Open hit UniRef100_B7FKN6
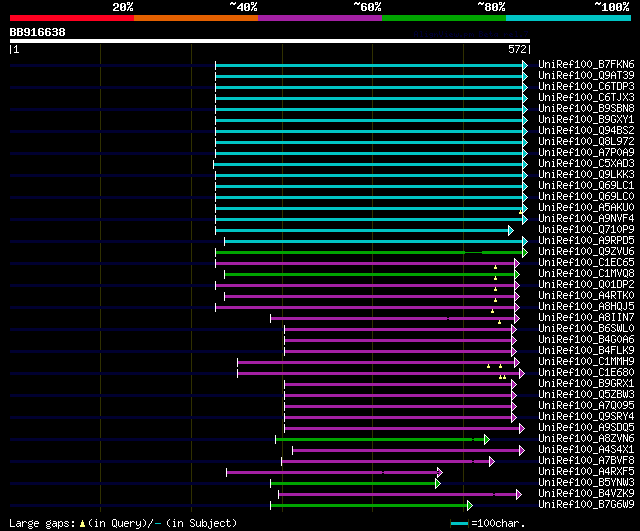The image size is (640, 531). pos(586,64)
